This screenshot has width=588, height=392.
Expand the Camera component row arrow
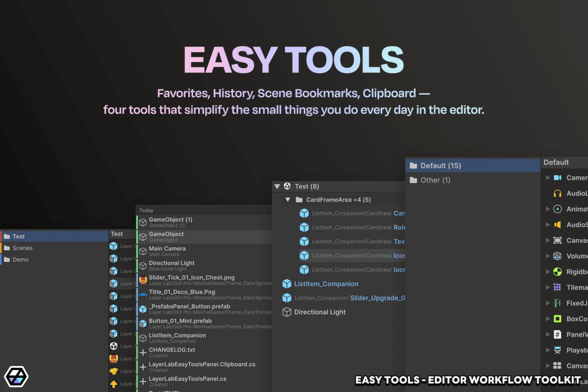(548, 177)
